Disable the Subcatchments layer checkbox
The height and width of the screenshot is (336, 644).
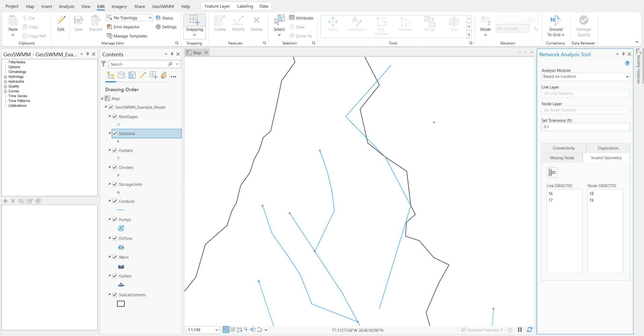click(115, 295)
